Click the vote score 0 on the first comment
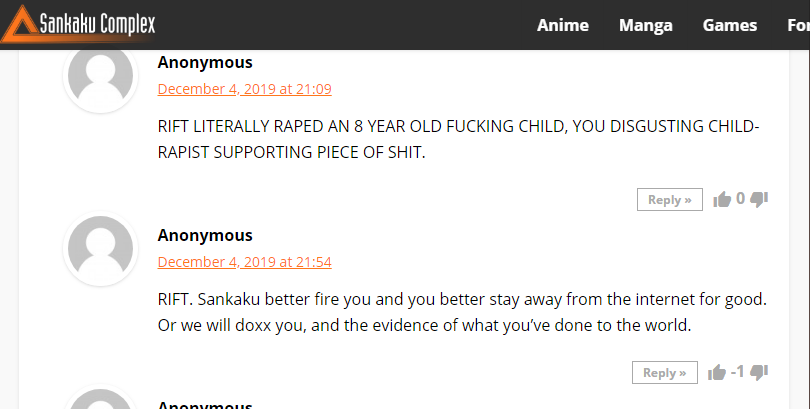Viewport: 810px width, 409px height. pos(740,198)
